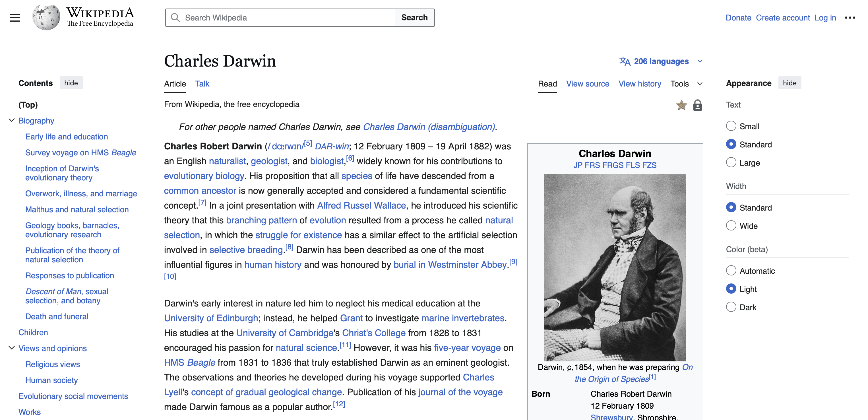Collapse the Biography section in Contents
The width and height of the screenshot is (868, 420).
[11, 120]
